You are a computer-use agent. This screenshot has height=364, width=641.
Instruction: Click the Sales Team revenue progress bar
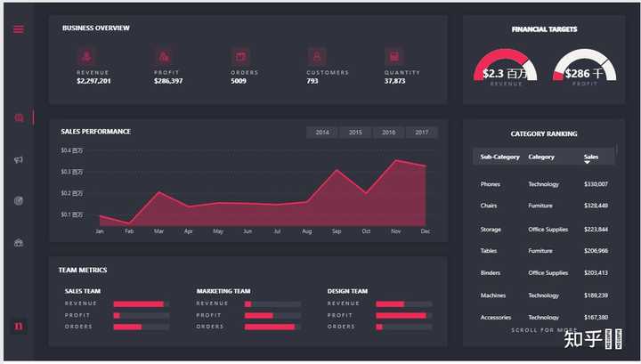pyautogui.click(x=141, y=304)
